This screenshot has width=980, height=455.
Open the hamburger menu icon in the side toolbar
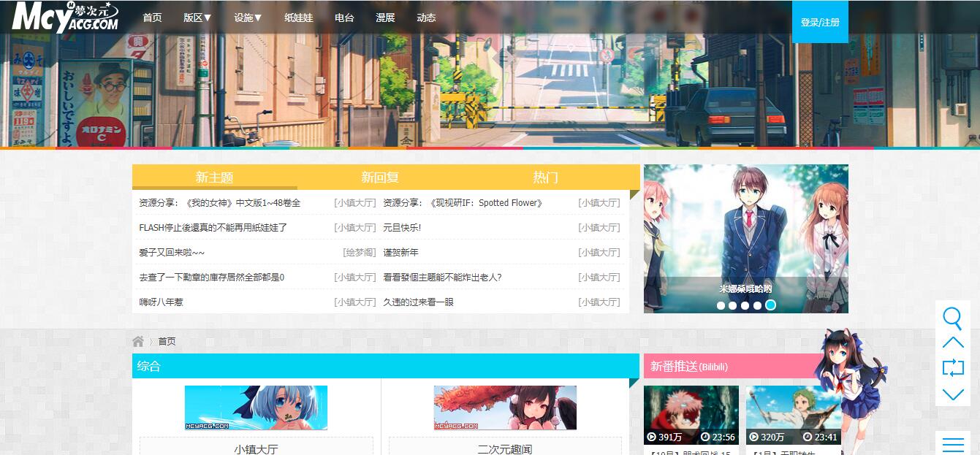(x=953, y=444)
